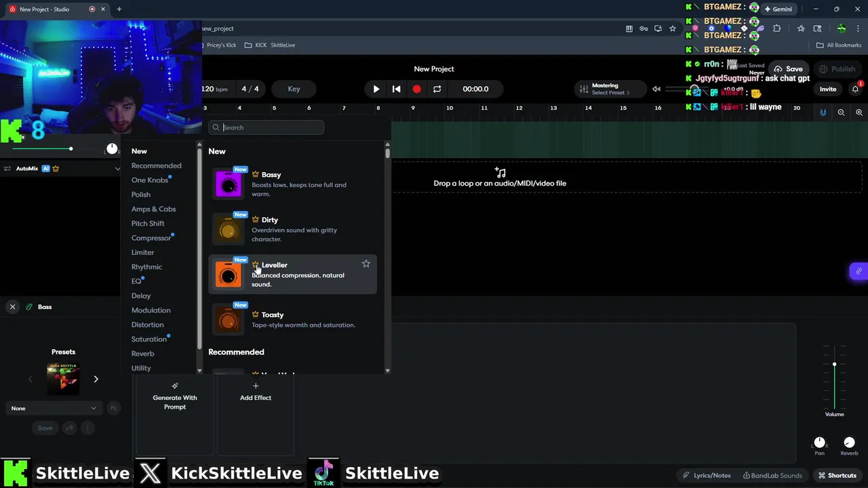Open Chrome All Bookmarks folder
This screenshot has width=868, height=488.
coord(839,45)
